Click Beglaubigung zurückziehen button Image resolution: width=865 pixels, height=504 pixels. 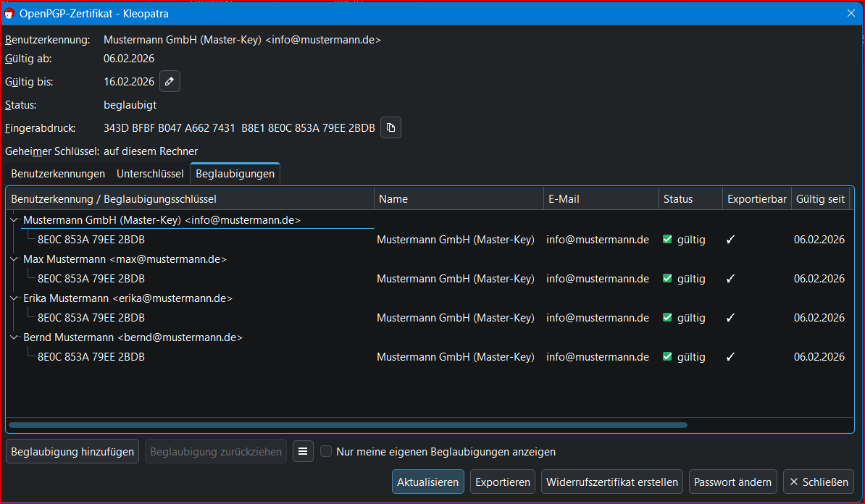tap(216, 452)
